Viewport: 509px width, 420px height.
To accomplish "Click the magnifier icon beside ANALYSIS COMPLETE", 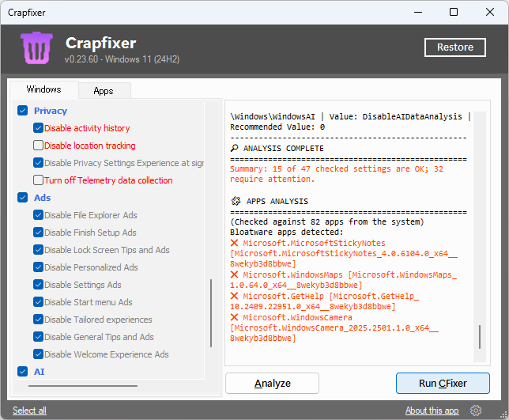I will [234, 148].
